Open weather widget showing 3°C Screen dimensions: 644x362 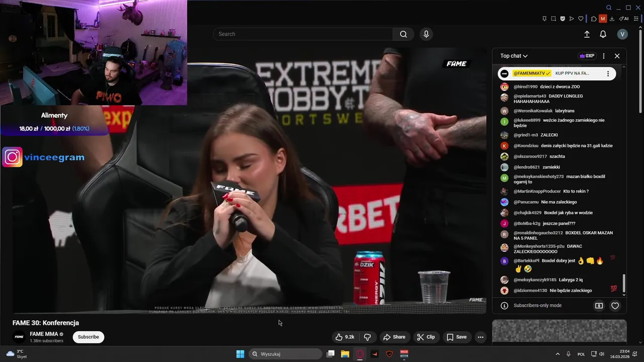click(17, 354)
